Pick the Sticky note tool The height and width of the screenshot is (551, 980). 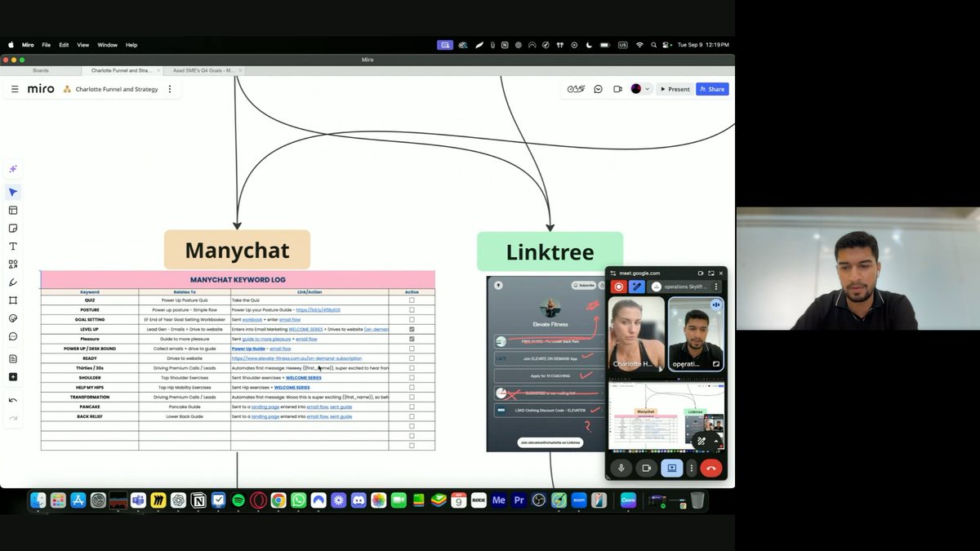click(13, 229)
